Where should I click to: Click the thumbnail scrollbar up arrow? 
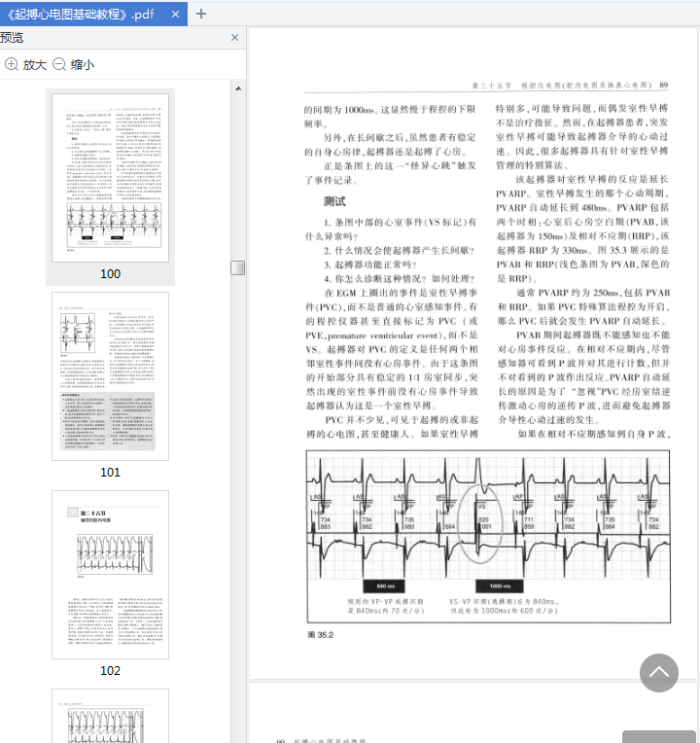coord(238,88)
